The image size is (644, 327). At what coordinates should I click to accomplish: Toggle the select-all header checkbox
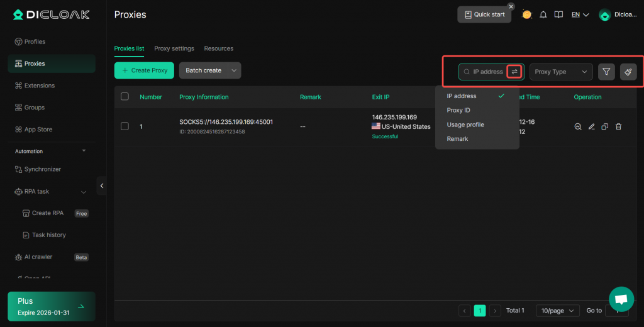tap(125, 97)
